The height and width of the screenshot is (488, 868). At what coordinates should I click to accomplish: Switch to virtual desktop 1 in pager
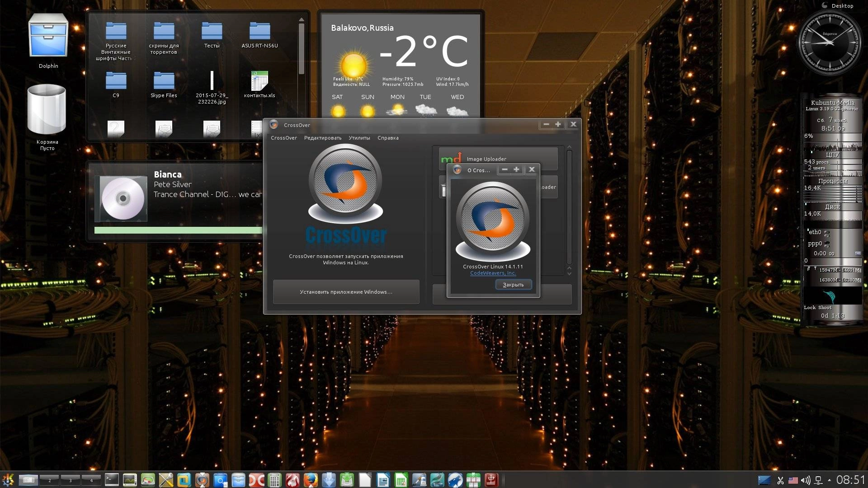tap(28, 480)
